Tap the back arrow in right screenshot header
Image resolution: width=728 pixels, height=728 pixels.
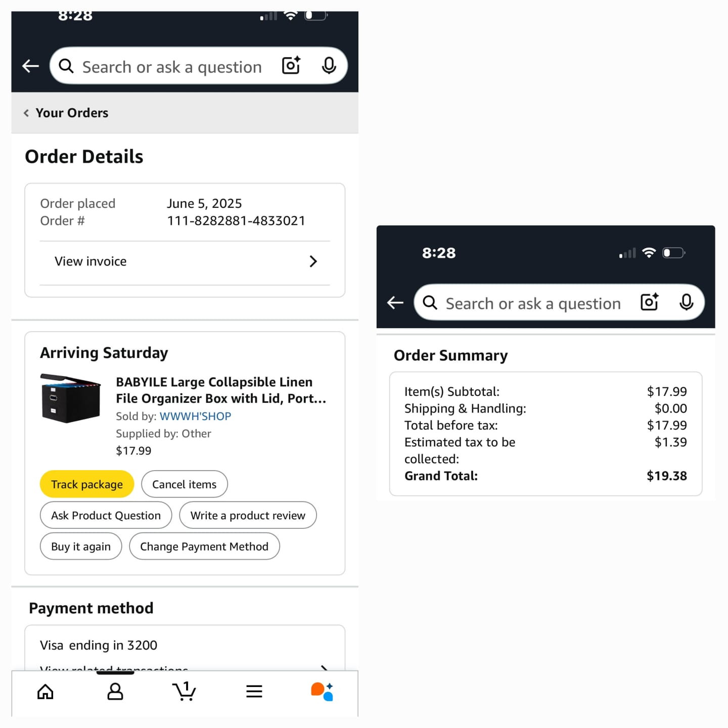(395, 302)
